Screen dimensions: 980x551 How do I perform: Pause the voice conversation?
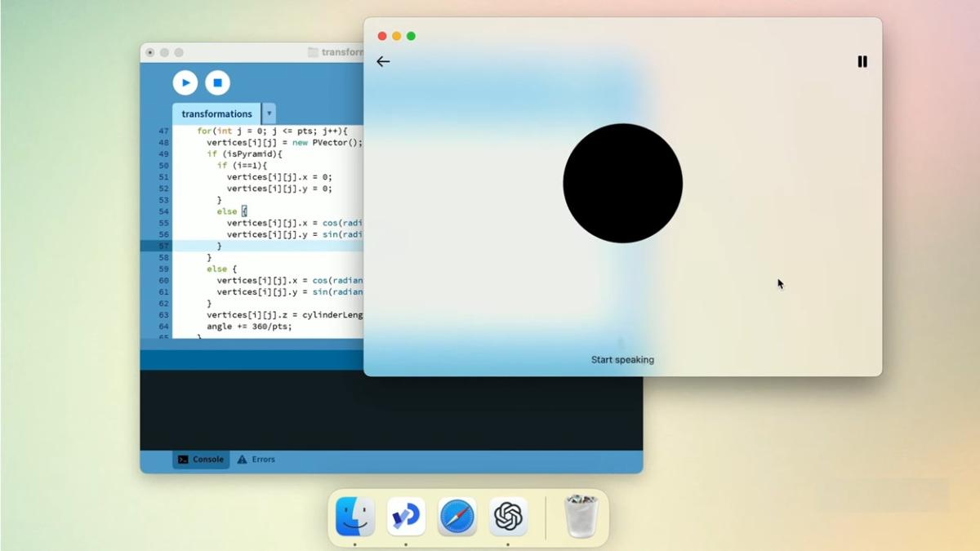pyautogui.click(x=862, y=61)
